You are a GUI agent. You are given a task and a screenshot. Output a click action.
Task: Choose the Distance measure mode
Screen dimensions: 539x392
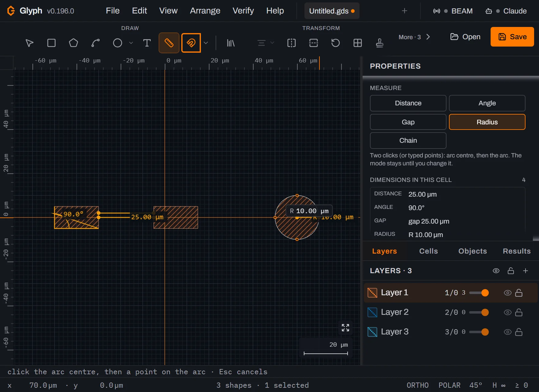coord(408,103)
